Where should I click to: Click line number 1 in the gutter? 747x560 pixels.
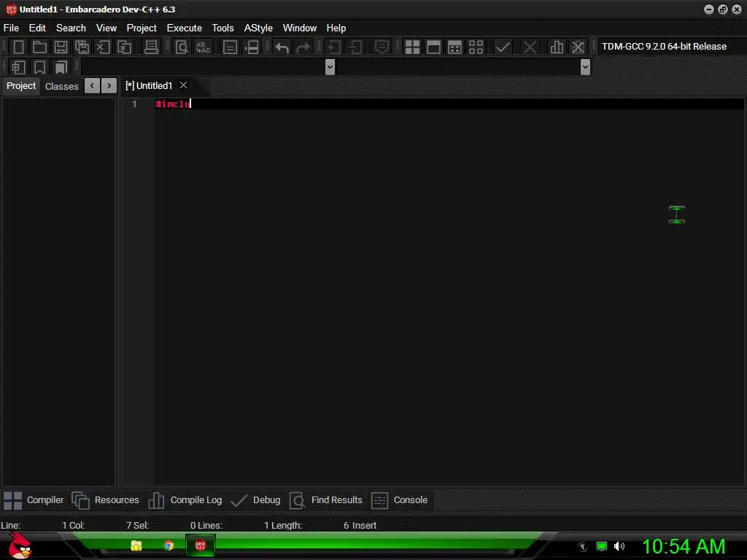coord(134,104)
